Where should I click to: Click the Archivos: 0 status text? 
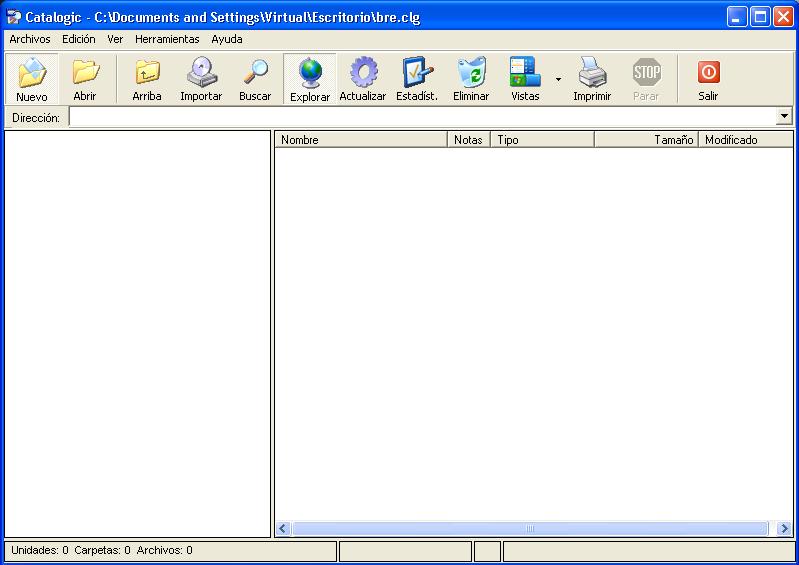coord(165,550)
